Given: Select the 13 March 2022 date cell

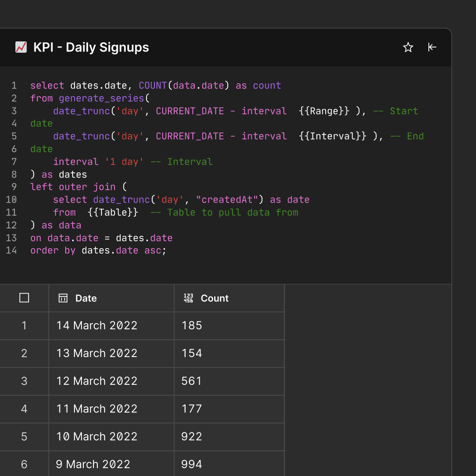Looking at the screenshot, I should [x=112, y=353].
